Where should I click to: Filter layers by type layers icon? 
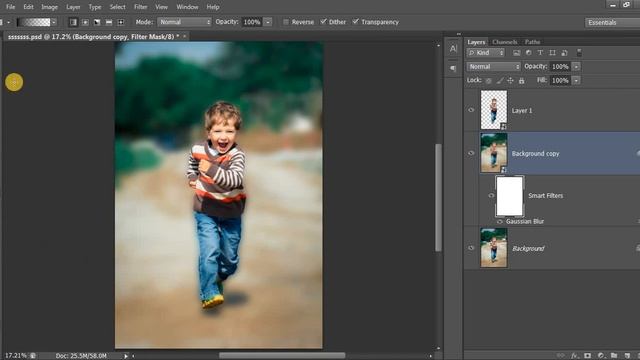tap(540, 53)
